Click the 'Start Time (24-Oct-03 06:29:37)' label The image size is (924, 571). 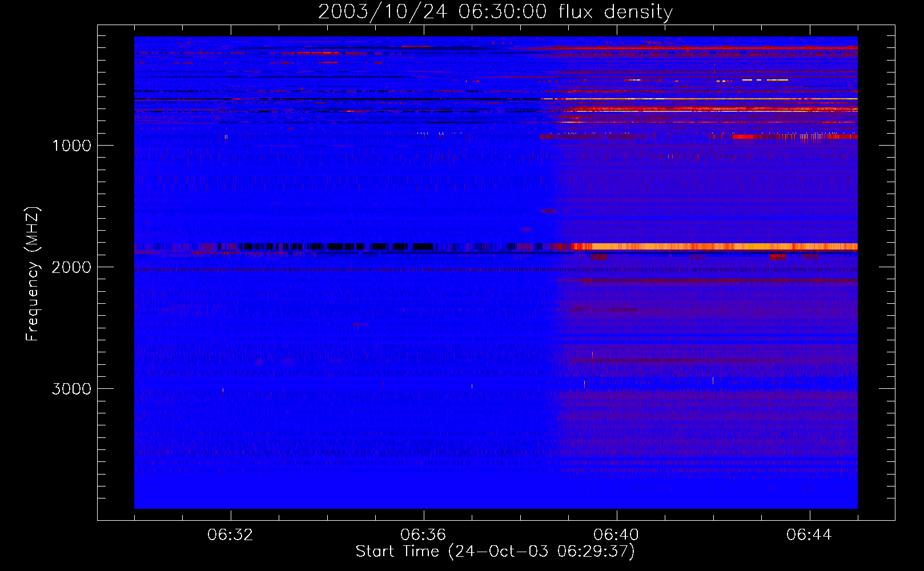coord(495,552)
